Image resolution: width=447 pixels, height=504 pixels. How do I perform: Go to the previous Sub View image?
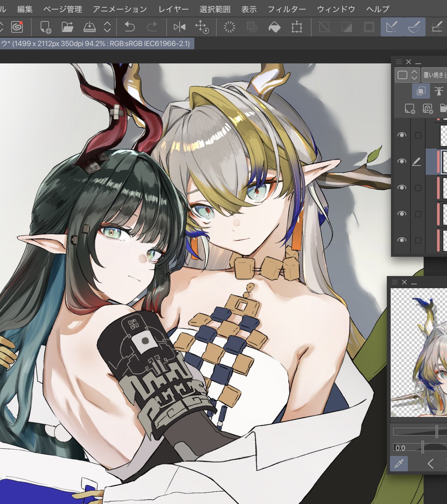431,464
